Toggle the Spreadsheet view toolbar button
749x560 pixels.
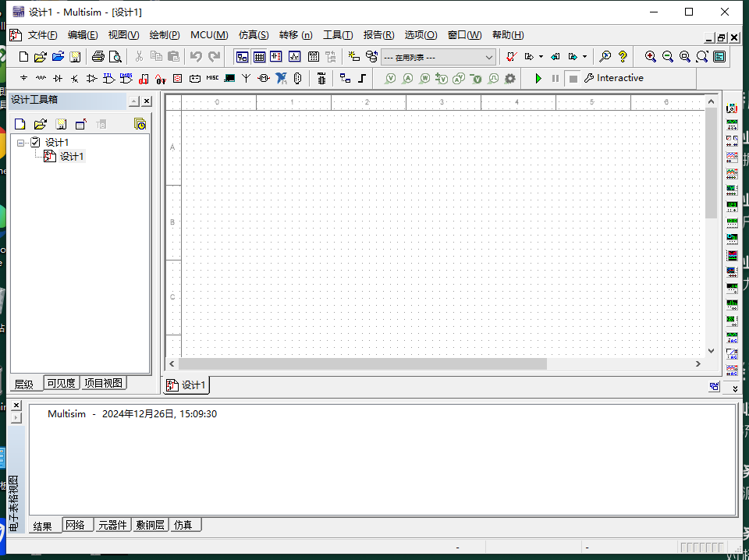click(x=259, y=56)
